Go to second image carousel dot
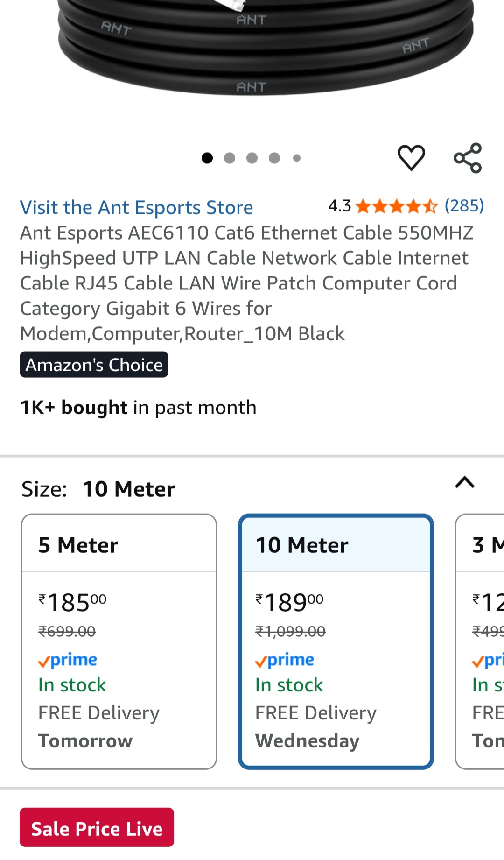 [x=230, y=158]
